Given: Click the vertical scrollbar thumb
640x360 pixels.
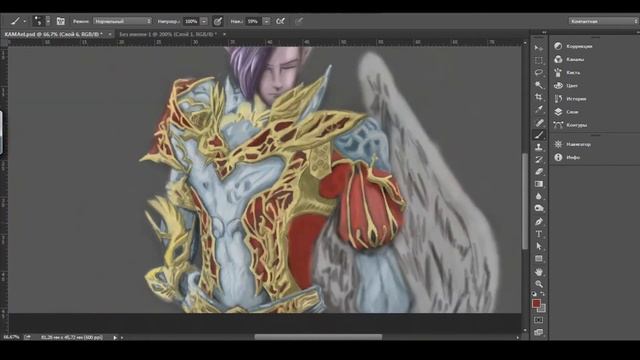Looking at the screenshot, I should click(524, 201).
